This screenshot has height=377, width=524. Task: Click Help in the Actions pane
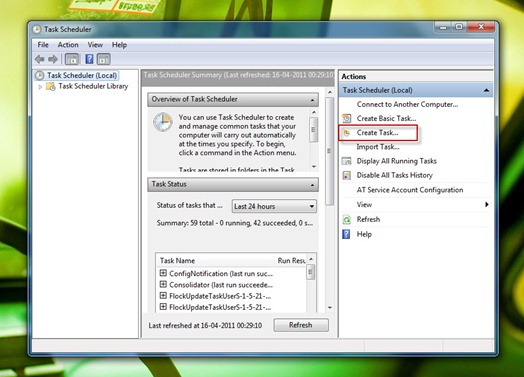[x=364, y=234]
